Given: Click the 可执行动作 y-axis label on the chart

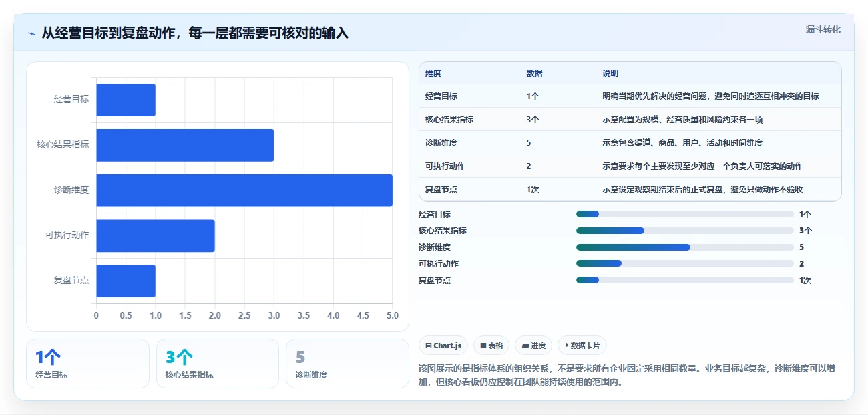Looking at the screenshot, I should [67, 235].
